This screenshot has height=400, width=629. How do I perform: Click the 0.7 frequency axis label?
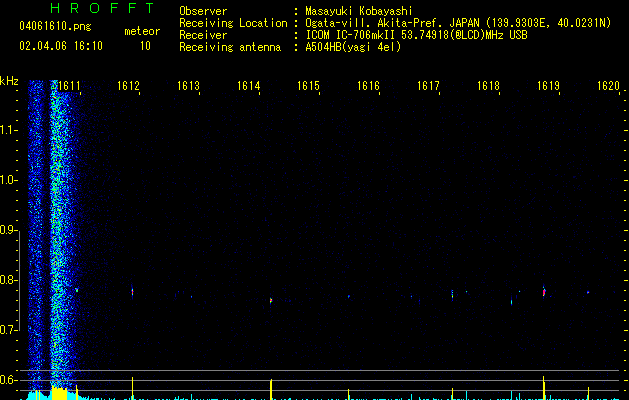tap(9, 330)
